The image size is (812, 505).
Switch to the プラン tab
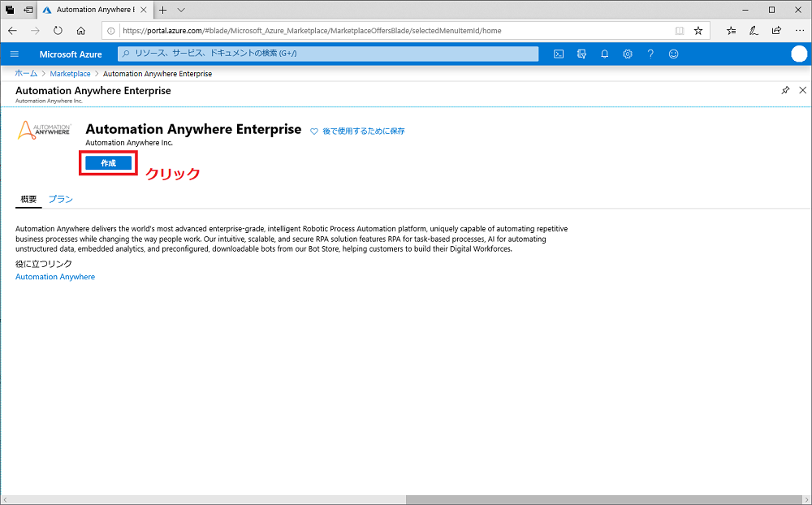(61, 200)
